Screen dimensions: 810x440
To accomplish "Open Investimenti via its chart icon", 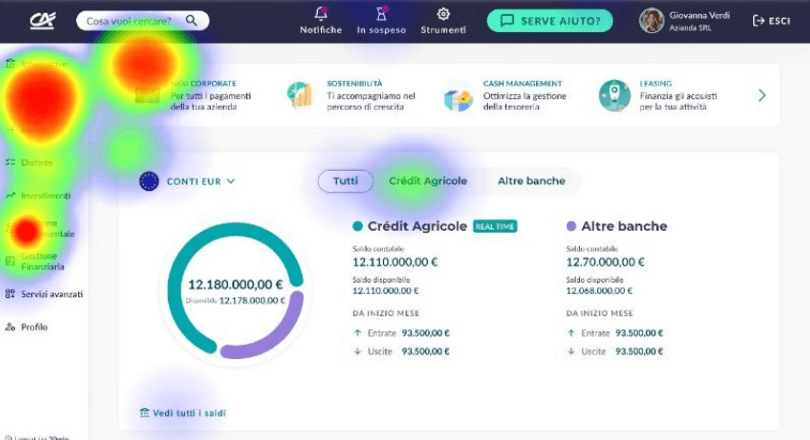I will [10, 195].
